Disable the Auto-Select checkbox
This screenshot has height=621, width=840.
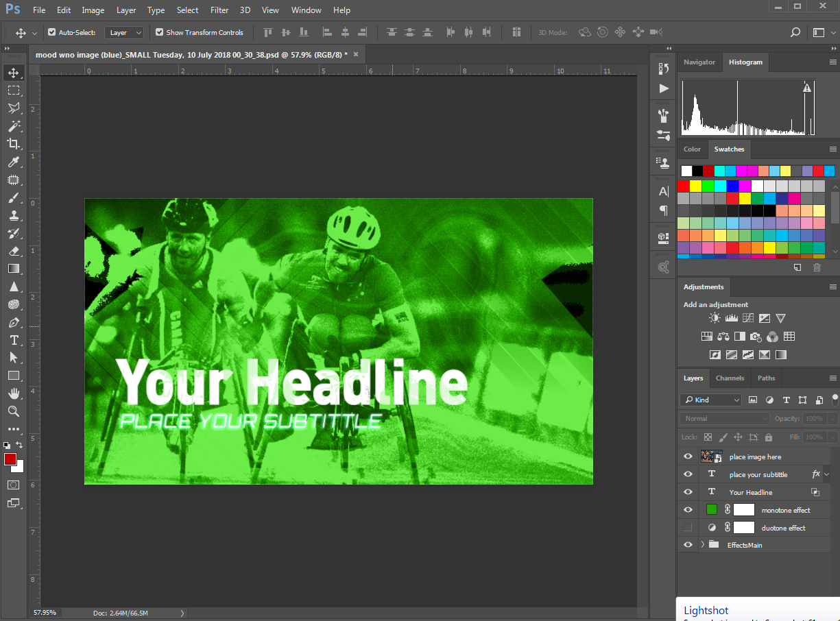click(x=52, y=32)
